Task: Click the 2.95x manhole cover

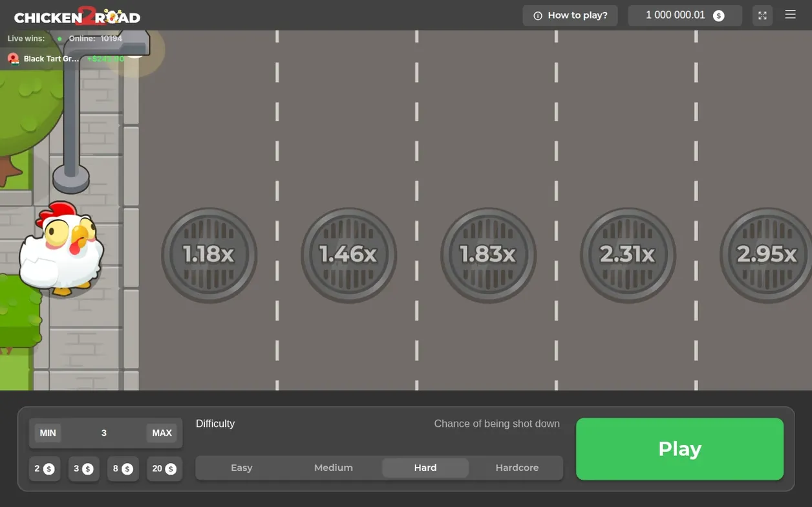Action: tap(766, 255)
